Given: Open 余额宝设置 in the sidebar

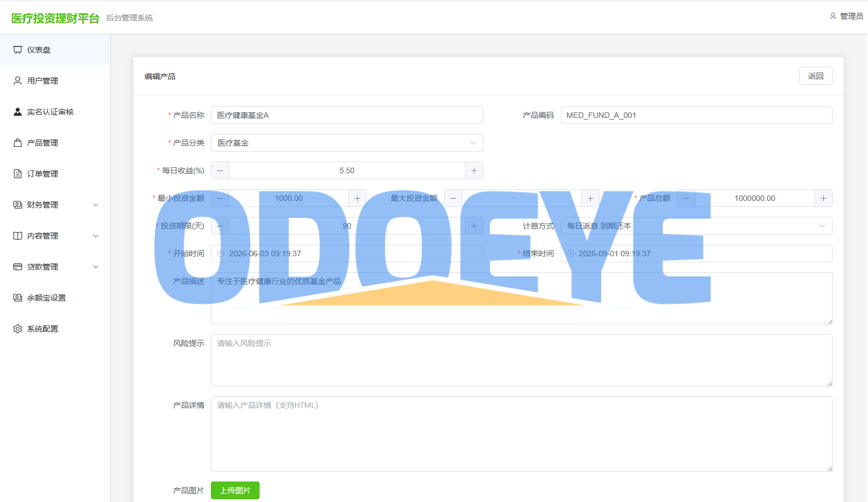Looking at the screenshot, I should tap(55, 298).
